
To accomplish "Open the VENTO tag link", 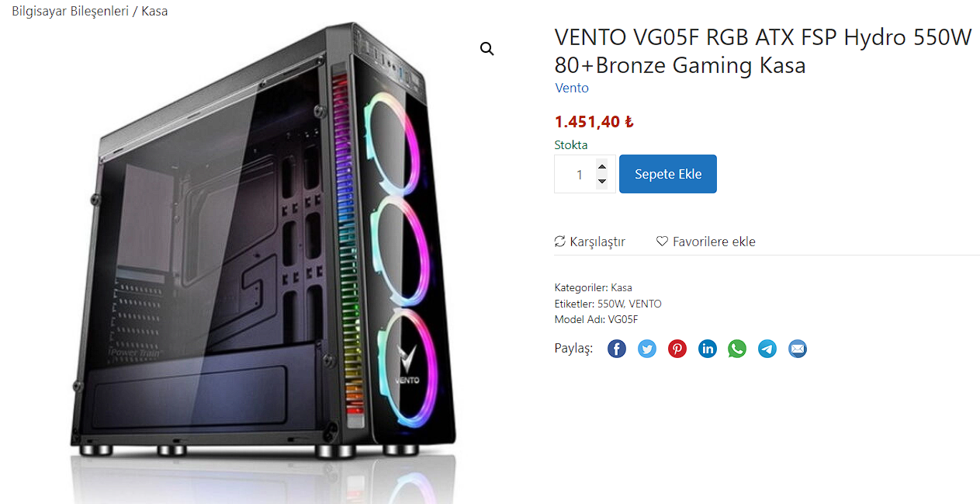I will coord(646,304).
